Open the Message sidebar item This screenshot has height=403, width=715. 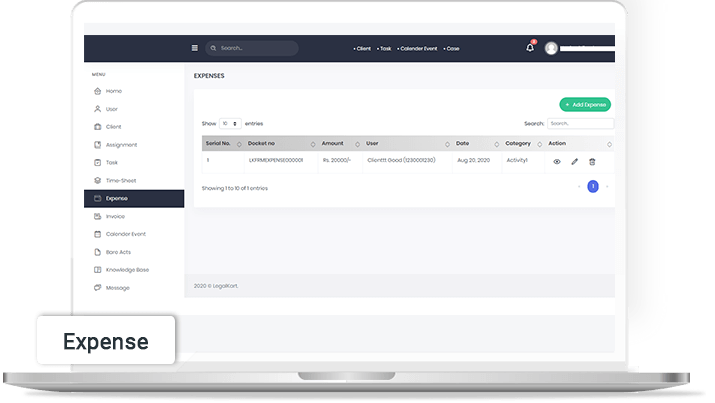[x=117, y=288]
